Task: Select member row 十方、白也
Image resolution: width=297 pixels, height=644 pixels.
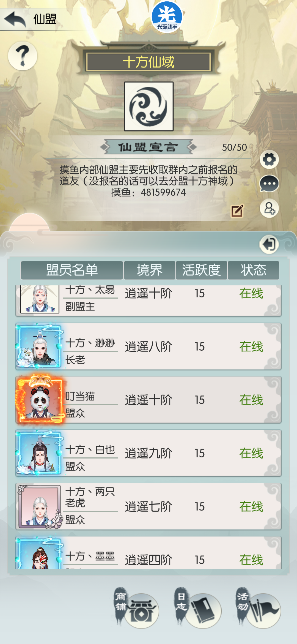Action: point(148,453)
